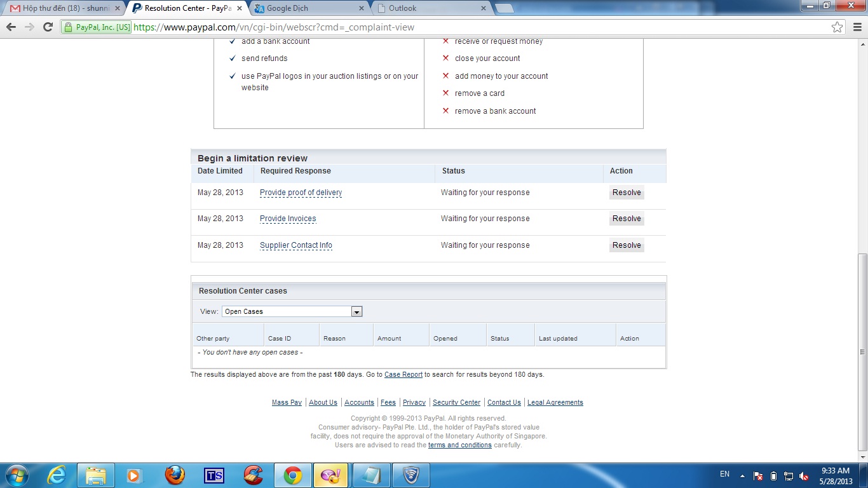868x488 pixels.
Task: Open the Fees footer link
Action: [388, 402]
